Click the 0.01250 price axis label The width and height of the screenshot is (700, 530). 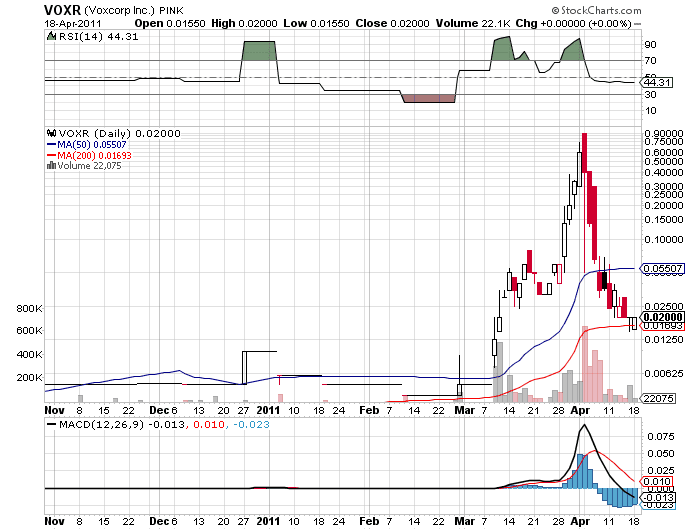pos(664,340)
